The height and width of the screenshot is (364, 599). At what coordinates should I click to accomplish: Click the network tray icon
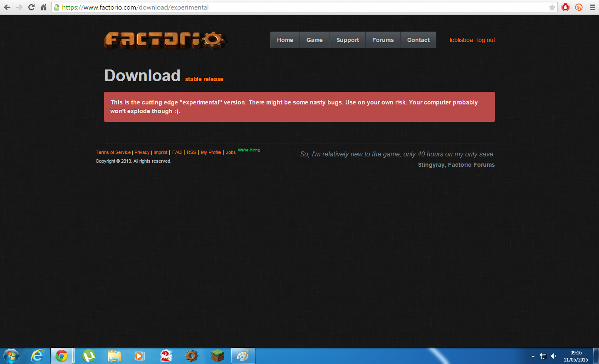543,356
